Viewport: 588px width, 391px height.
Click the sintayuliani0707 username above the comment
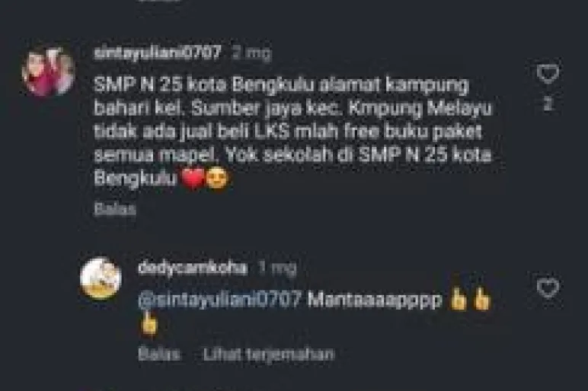pyautogui.click(x=158, y=52)
